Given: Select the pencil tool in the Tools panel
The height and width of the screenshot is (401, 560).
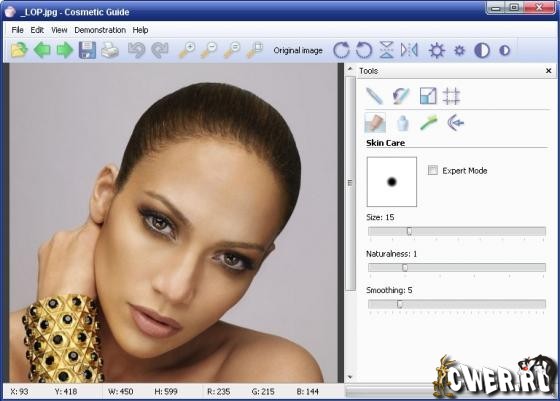Looking at the screenshot, I should [x=374, y=96].
